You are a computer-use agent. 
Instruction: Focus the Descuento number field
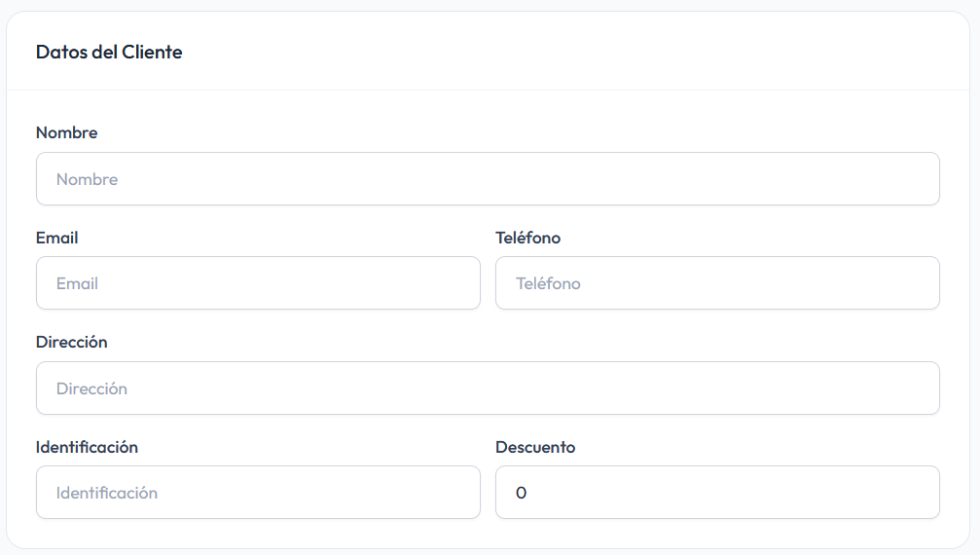point(717,493)
